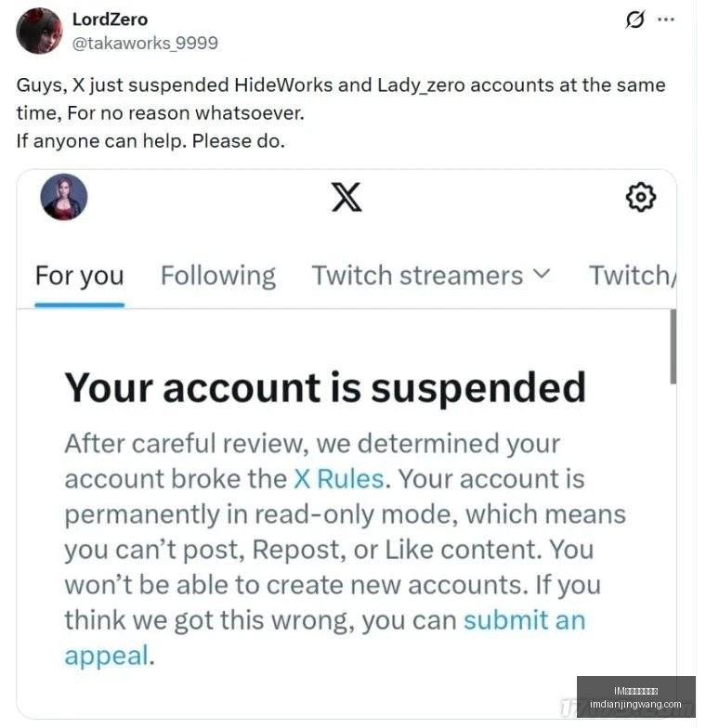Switch to the Following tab
Screen dimensions: 706x728
click(x=217, y=276)
